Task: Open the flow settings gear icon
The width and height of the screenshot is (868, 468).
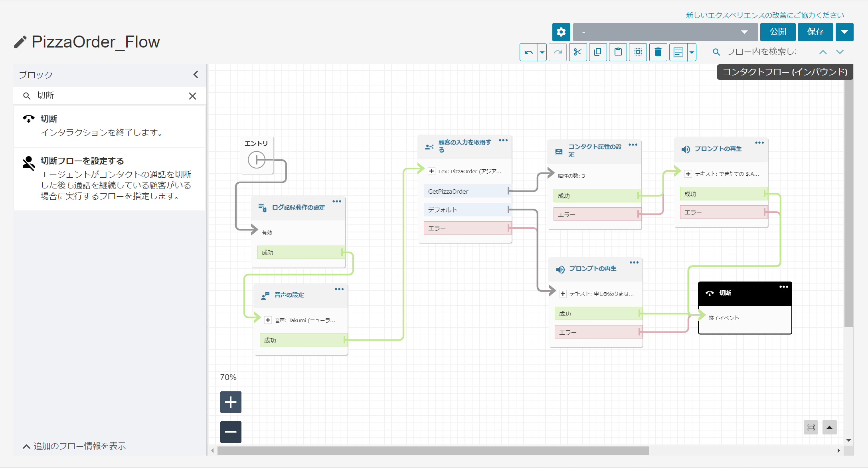Action: click(561, 32)
